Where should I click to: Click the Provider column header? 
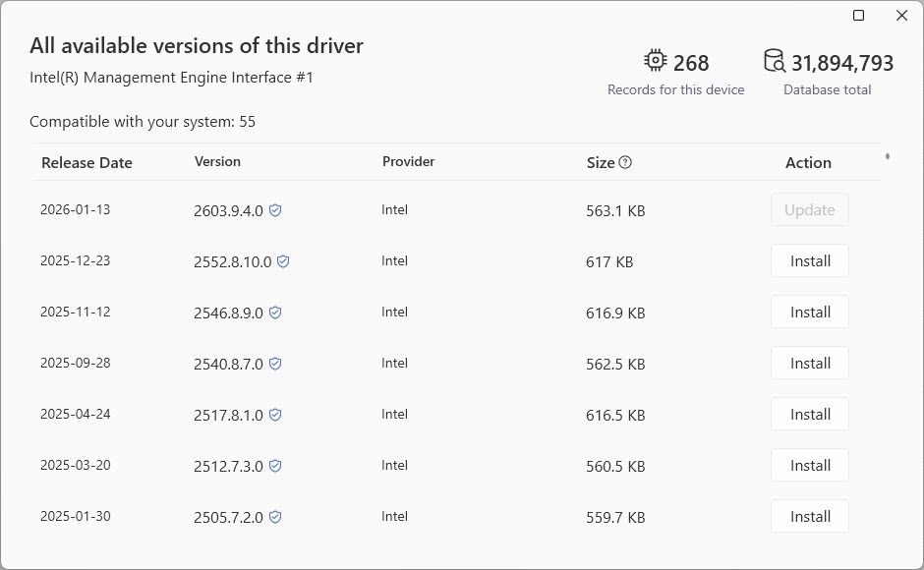(408, 161)
